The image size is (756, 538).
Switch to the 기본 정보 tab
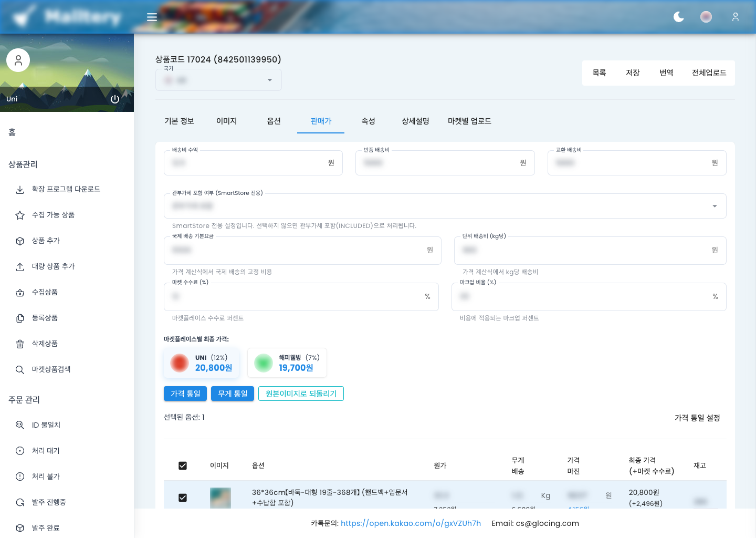(x=180, y=121)
